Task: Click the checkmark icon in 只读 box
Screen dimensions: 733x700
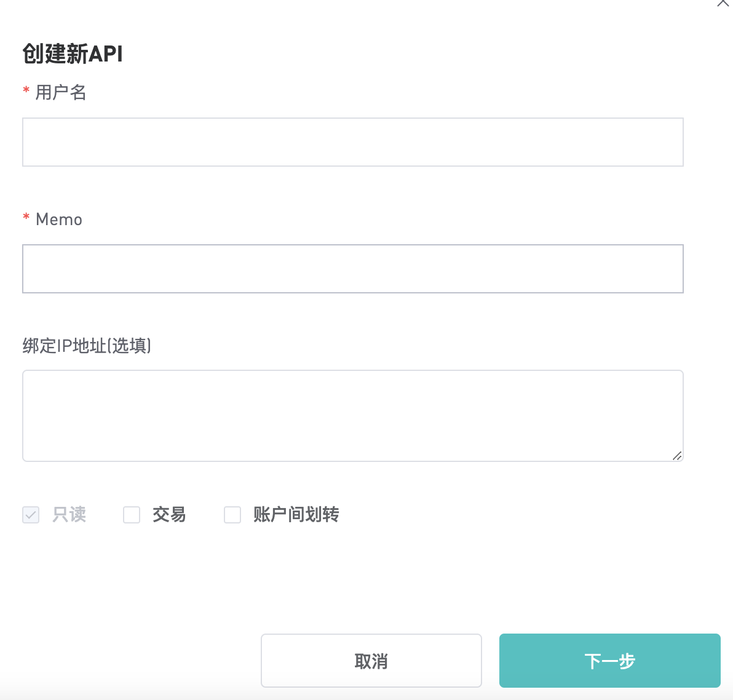Action: [31, 515]
